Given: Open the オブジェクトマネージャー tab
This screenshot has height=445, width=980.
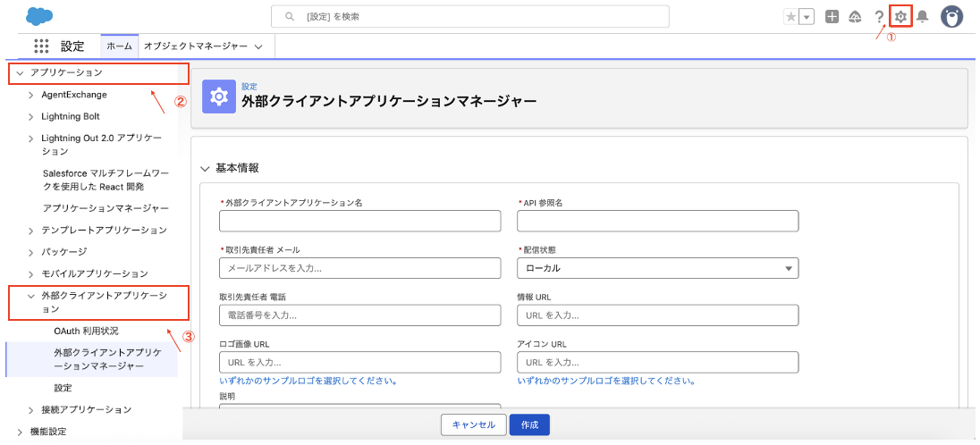Looking at the screenshot, I should point(196,46).
